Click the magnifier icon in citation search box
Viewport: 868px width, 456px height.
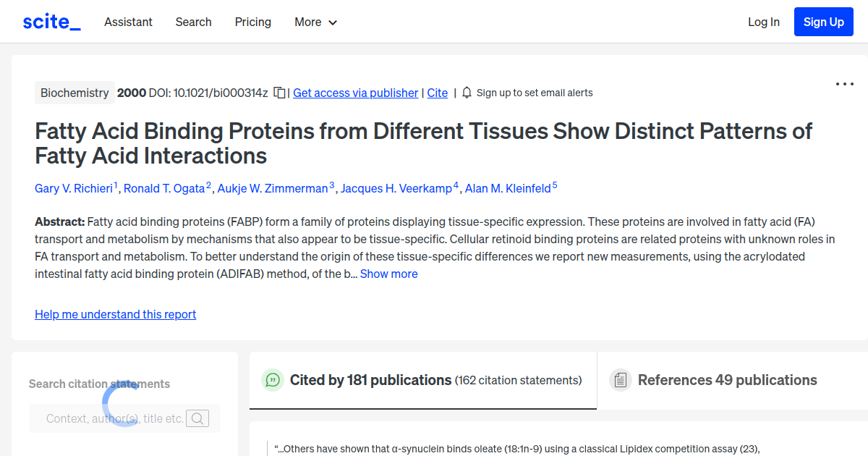197,418
